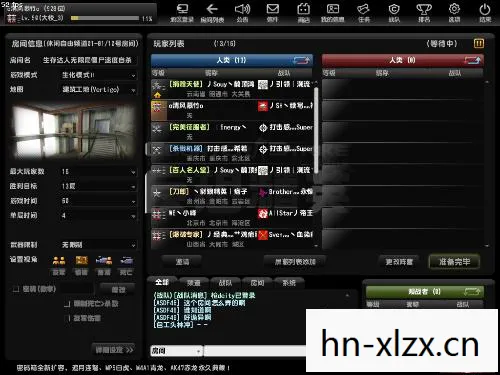The width and height of the screenshot is (500, 375).
Task: Open the server select icon in top bar
Action: [x=182, y=9]
